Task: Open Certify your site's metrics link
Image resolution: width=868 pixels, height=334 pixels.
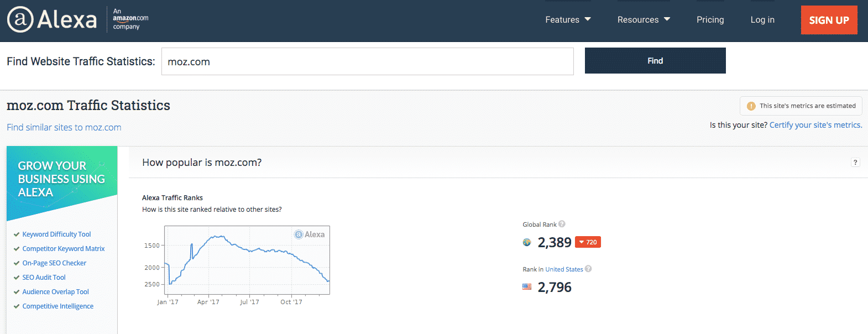Action: pyautogui.click(x=815, y=125)
